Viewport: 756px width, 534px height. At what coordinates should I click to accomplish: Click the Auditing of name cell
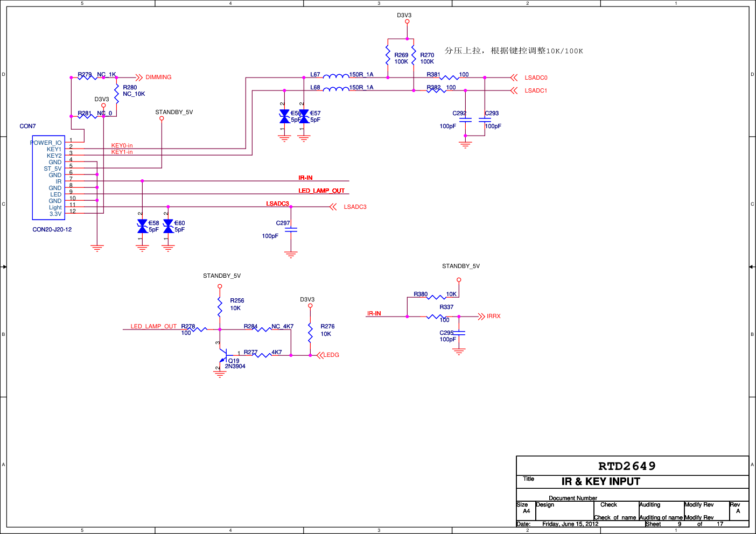tap(661, 517)
